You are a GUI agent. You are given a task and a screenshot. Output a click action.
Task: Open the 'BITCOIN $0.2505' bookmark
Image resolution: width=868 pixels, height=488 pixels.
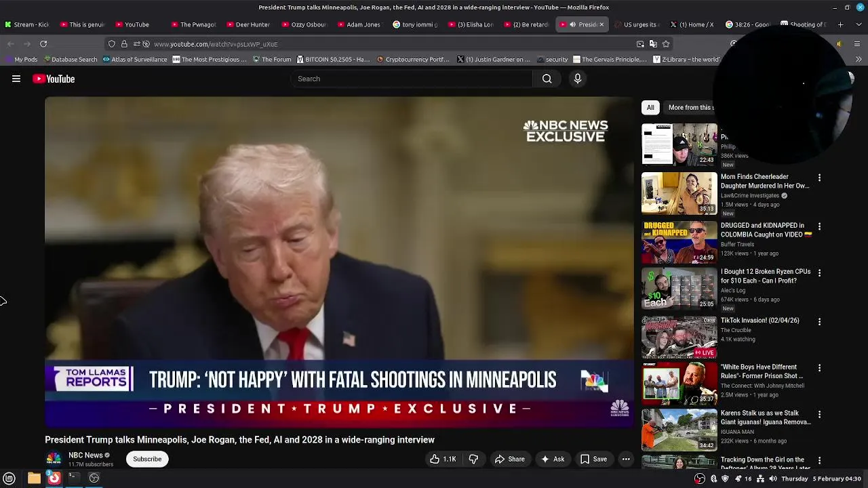coord(333,60)
